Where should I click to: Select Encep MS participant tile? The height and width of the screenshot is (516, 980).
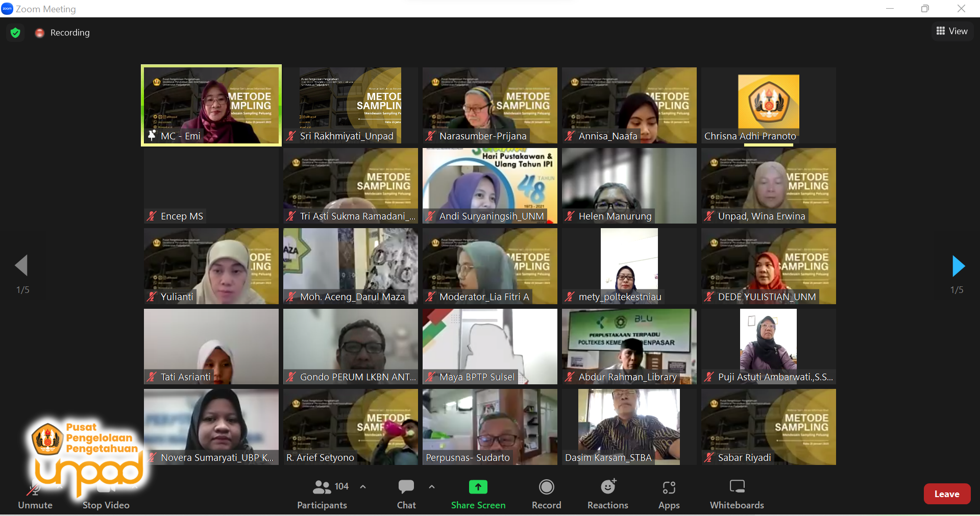pos(211,186)
